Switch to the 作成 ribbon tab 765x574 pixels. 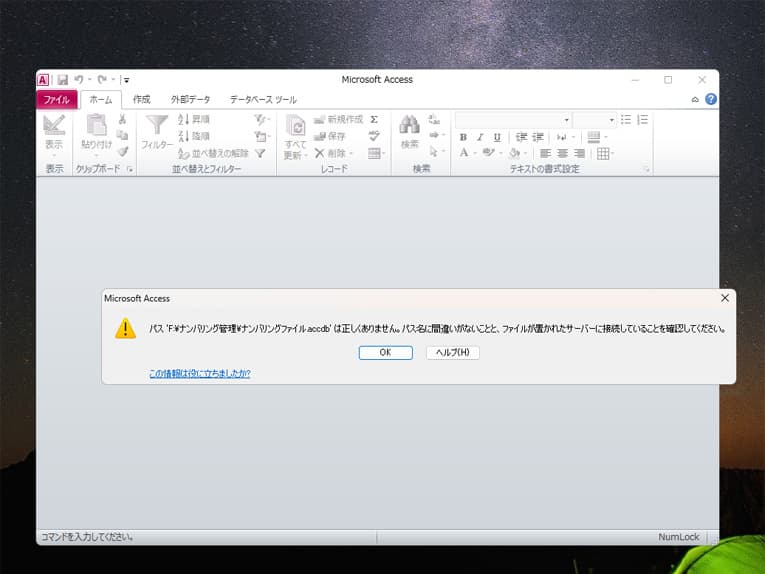(x=142, y=100)
